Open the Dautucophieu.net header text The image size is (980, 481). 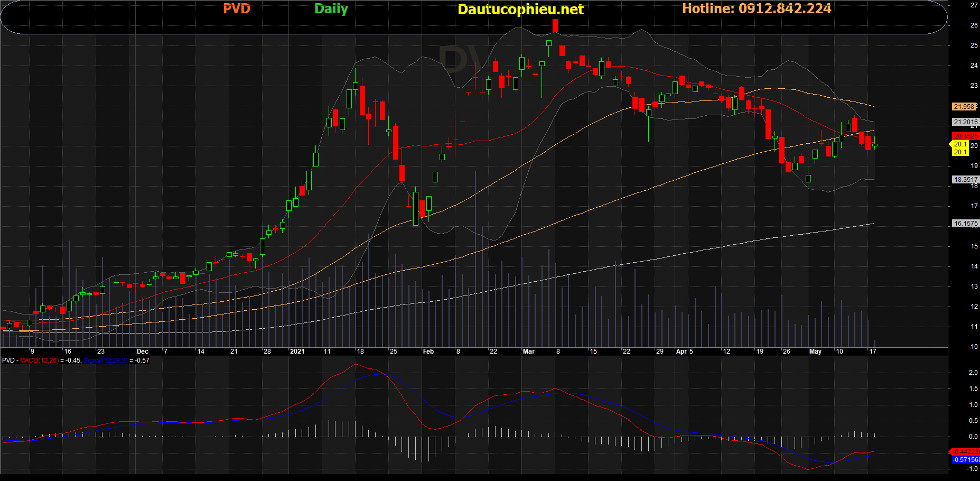click(x=520, y=10)
